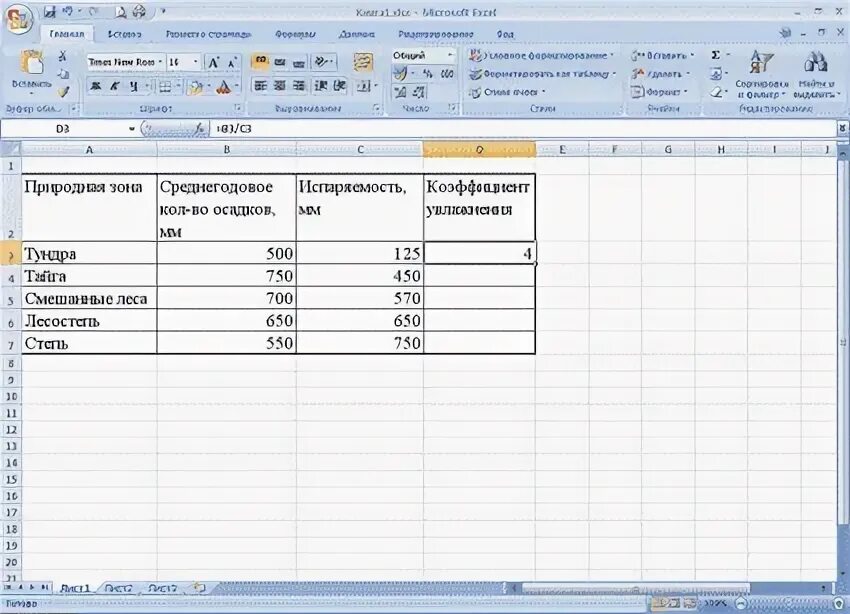Open ribbon Help icon
850x614 pixels.
click(785, 33)
